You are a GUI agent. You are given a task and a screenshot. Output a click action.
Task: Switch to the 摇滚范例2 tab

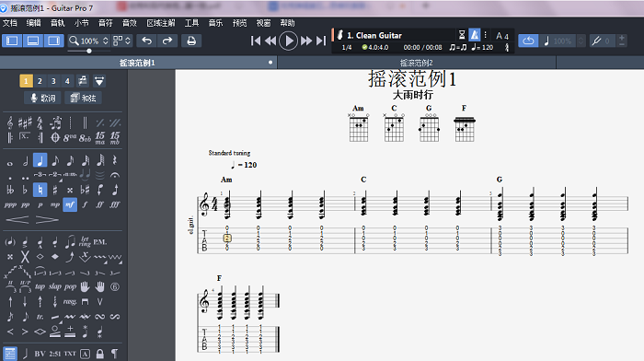[x=417, y=63]
